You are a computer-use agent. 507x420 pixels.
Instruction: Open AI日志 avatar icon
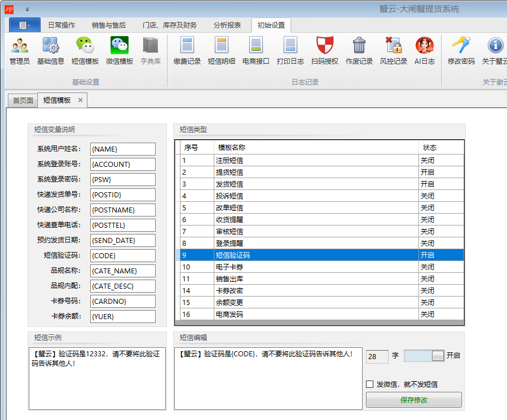click(425, 51)
